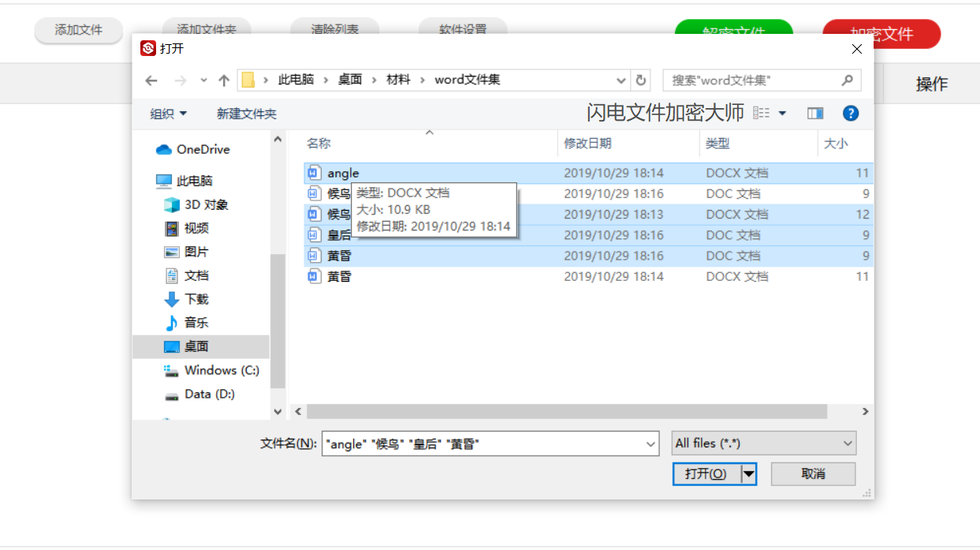Select 此电脑 in the address breadcrumb
Screen dimensions: 980x550
[296, 80]
